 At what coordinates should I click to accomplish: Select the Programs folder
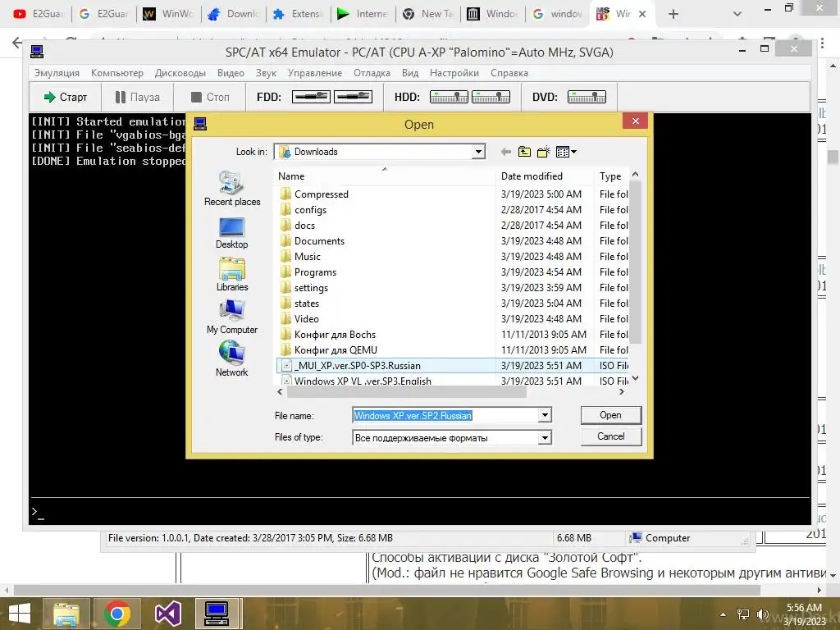click(x=315, y=272)
